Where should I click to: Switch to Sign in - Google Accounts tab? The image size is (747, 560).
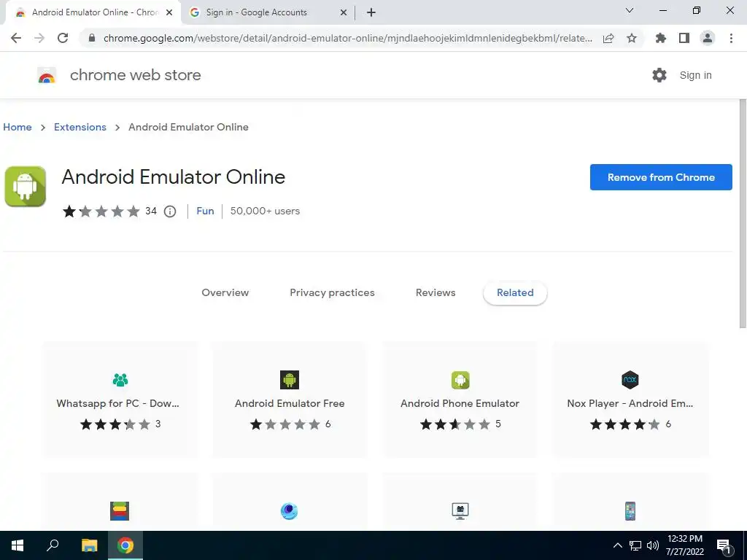256,12
